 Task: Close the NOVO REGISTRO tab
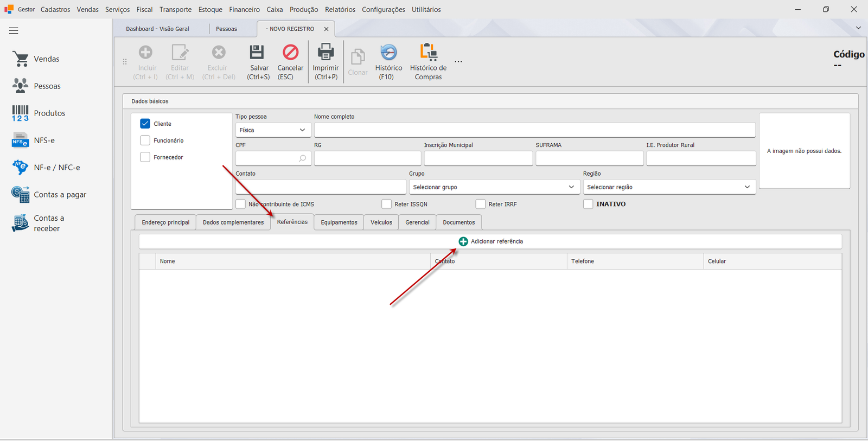326,29
